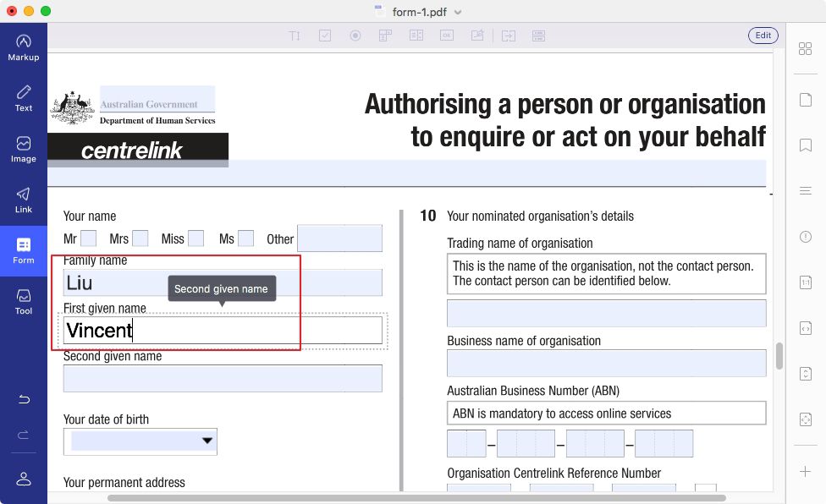Open the Tool section in sidebar
This screenshot has height=504, width=826.
click(x=23, y=302)
